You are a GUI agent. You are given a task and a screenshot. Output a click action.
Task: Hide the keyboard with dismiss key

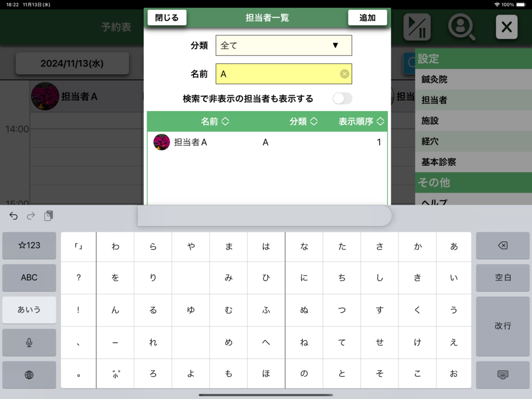(502, 375)
